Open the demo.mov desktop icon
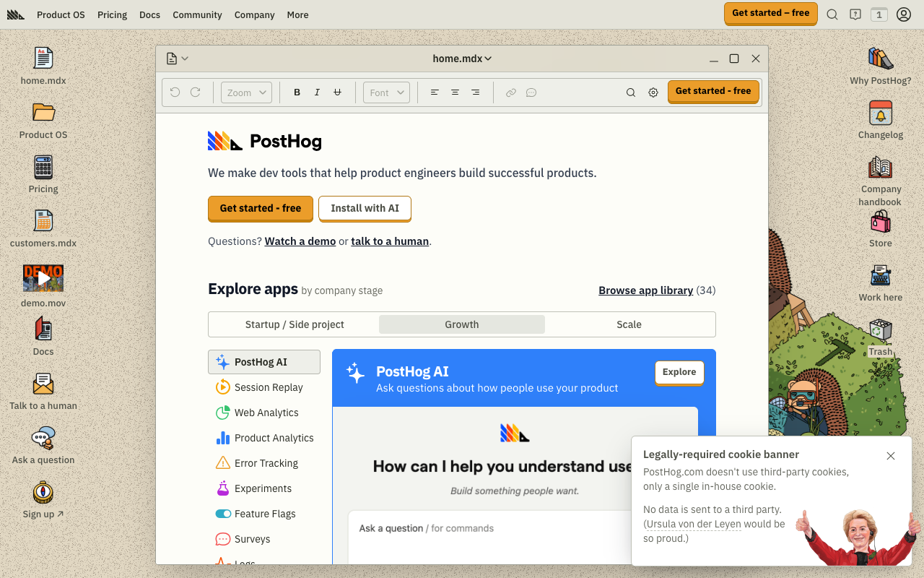Screen dimensions: 924x578 [x=43, y=277]
